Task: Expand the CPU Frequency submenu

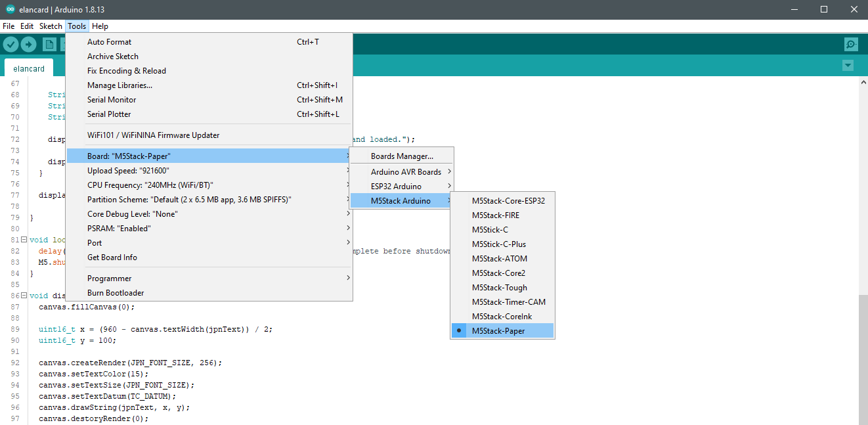Action: [209, 185]
